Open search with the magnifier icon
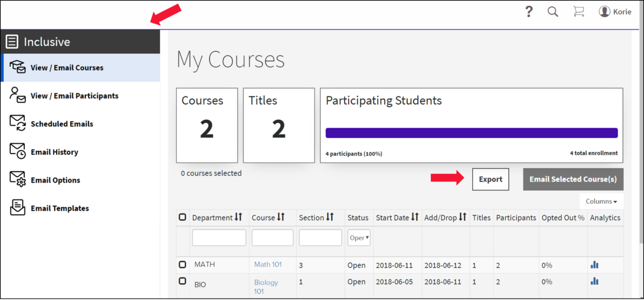The height and width of the screenshot is (300, 644). coord(553,12)
